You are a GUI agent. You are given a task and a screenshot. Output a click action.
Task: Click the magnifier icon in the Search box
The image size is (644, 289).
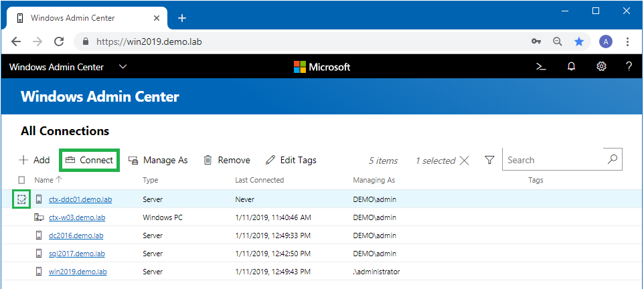[612, 159]
